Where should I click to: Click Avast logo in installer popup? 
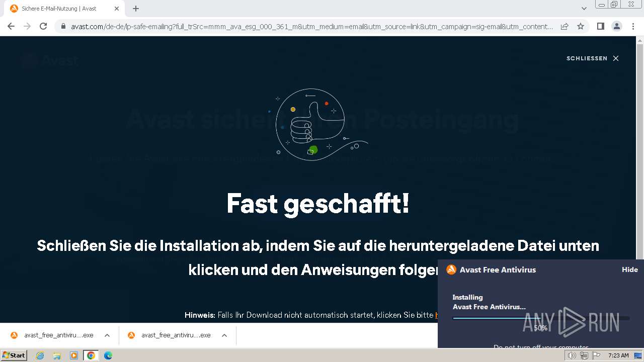point(451,269)
